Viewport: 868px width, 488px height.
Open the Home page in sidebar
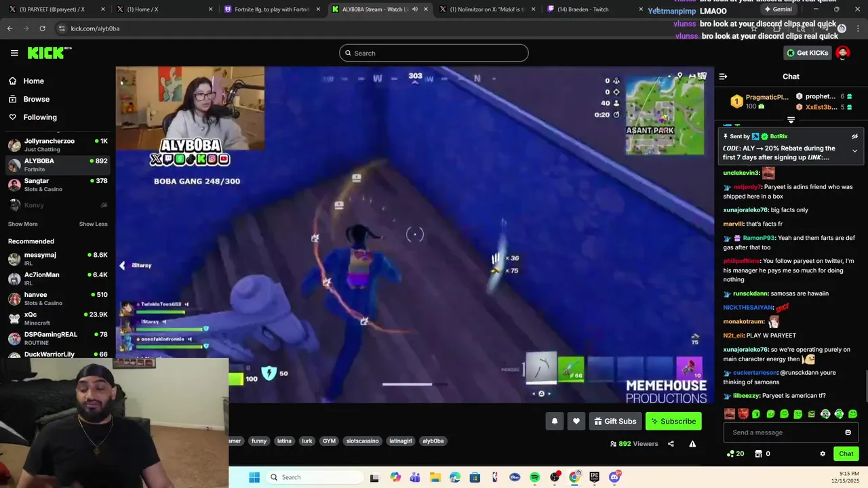point(26,81)
